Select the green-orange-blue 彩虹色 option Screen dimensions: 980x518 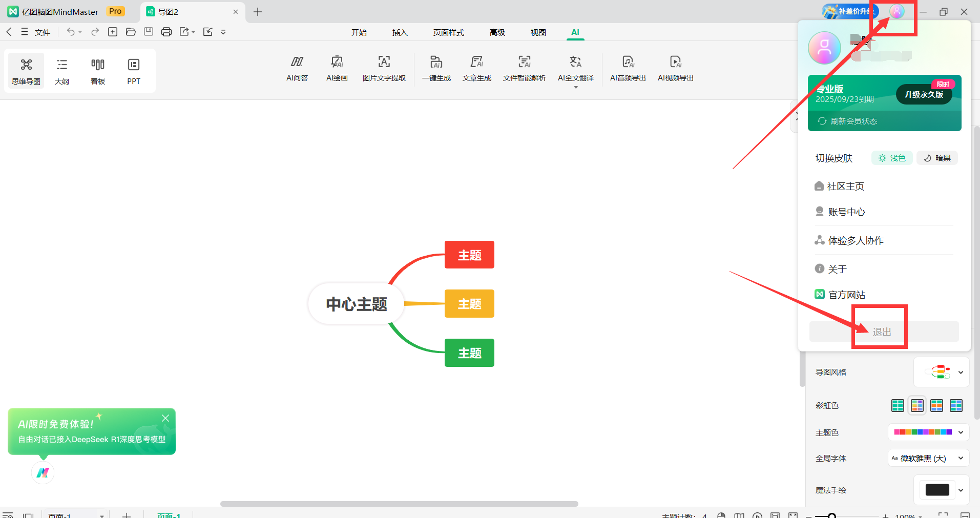click(x=936, y=405)
